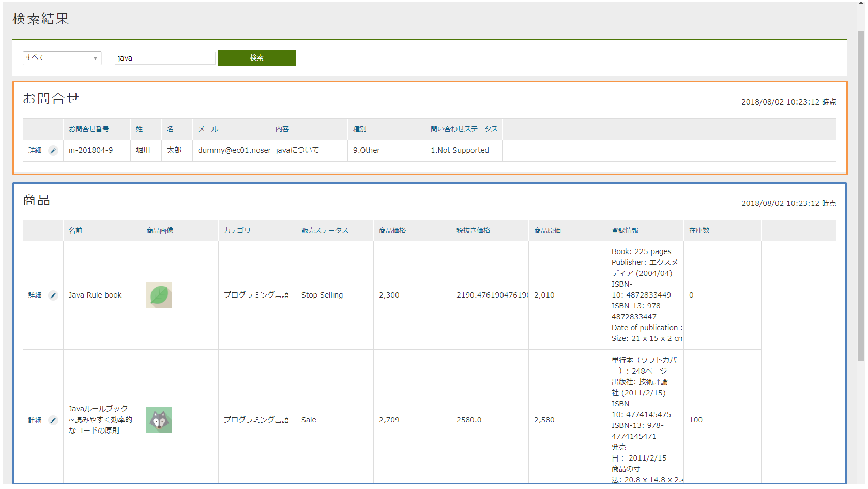Click the green 検索 button

[257, 58]
